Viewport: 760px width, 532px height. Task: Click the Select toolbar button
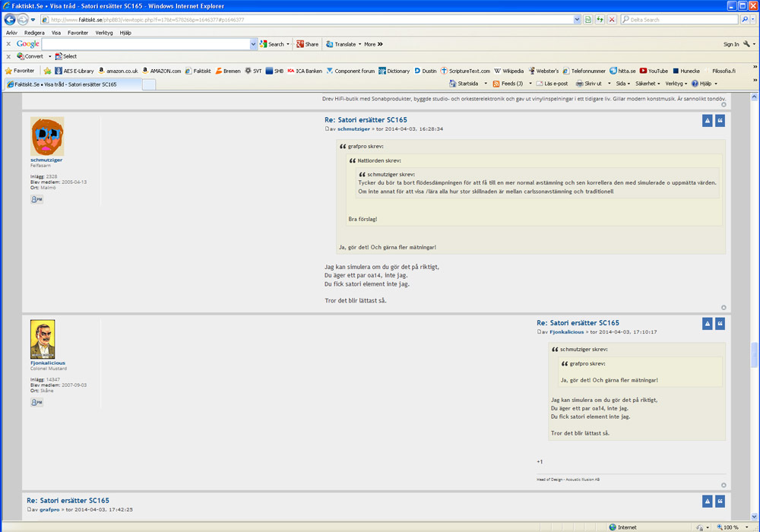tap(66, 56)
